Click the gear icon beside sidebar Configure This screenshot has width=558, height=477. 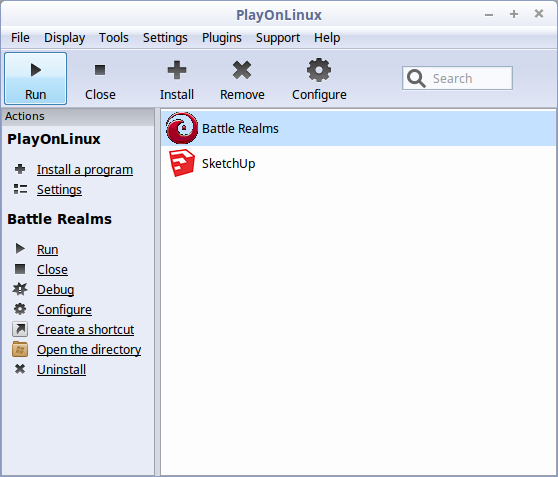pyautogui.click(x=20, y=309)
